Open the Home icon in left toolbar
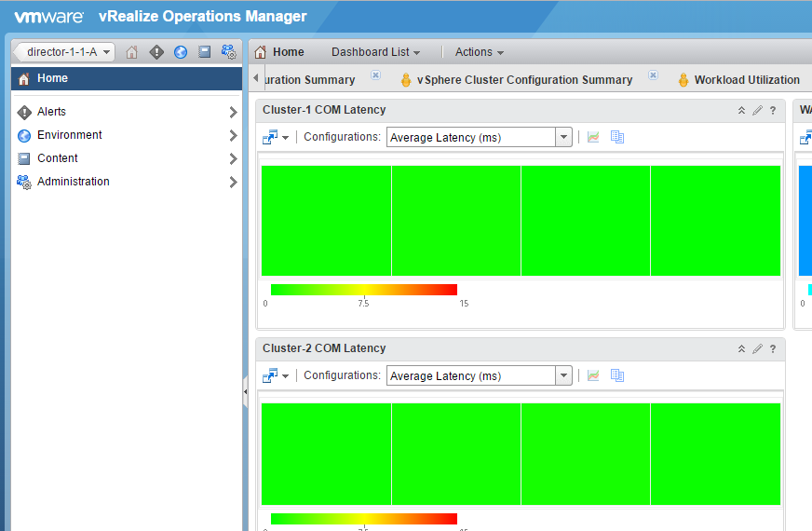The height and width of the screenshot is (531, 812). pos(131,52)
